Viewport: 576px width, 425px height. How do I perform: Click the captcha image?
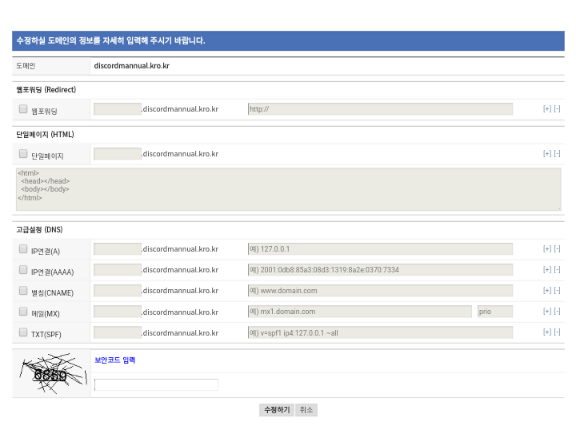(x=53, y=374)
